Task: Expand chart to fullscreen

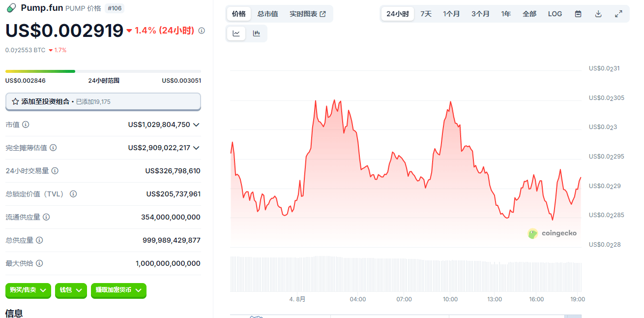Action: click(x=619, y=14)
